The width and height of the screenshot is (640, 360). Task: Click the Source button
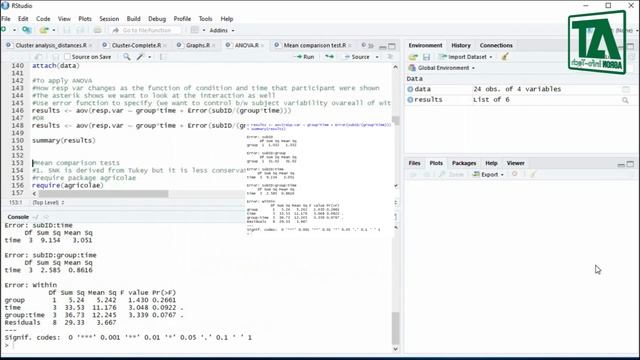tap(357, 57)
